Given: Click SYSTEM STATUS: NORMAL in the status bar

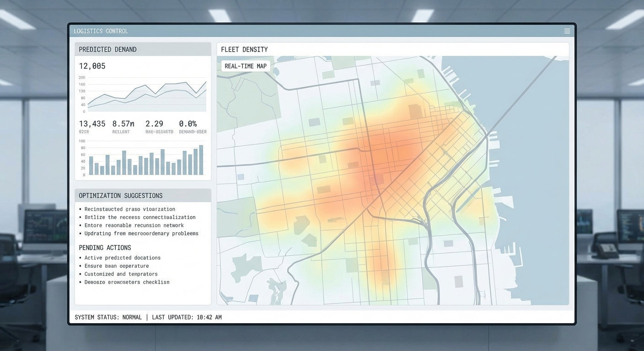Looking at the screenshot, I should click(x=108, y=317).
